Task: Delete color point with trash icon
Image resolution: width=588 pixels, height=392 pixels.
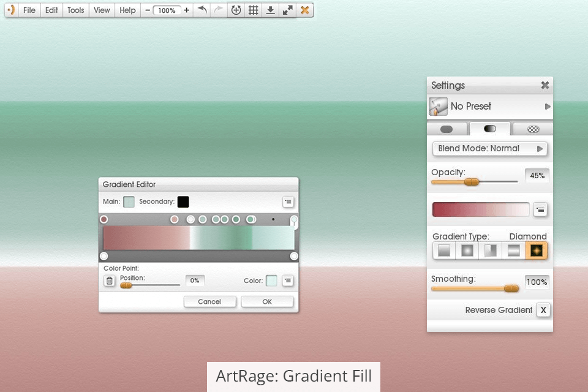Action: tap(109, 281)
